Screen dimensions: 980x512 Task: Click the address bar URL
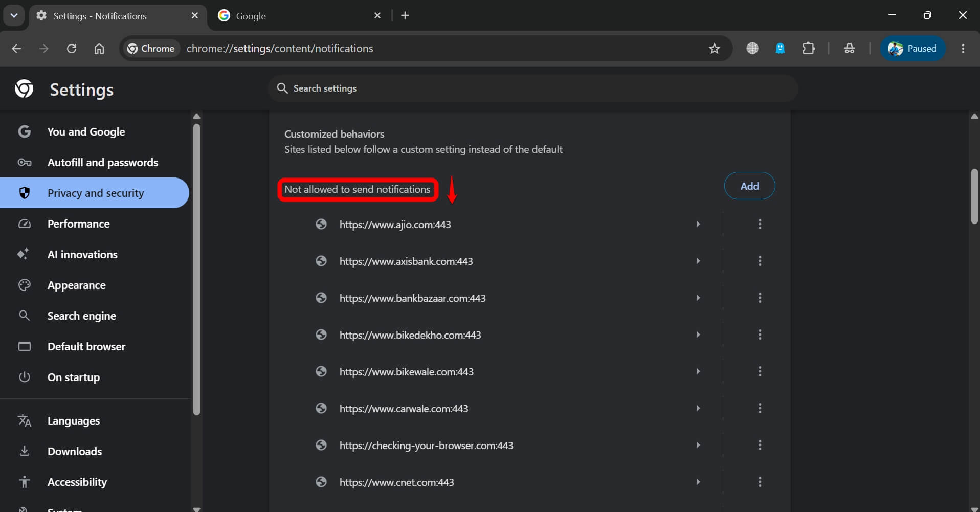point(280,49)
